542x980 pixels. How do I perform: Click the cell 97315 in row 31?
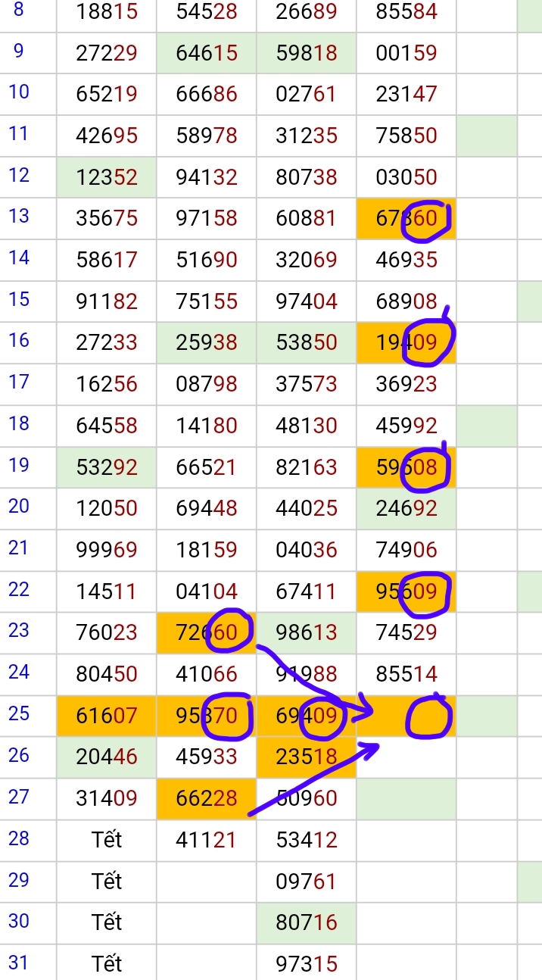point(307,963)
